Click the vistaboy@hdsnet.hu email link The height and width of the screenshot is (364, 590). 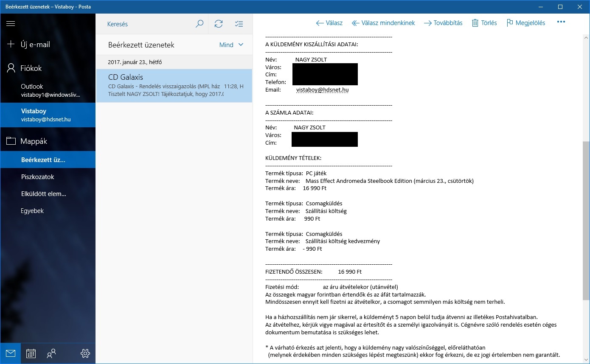[323, 90]
